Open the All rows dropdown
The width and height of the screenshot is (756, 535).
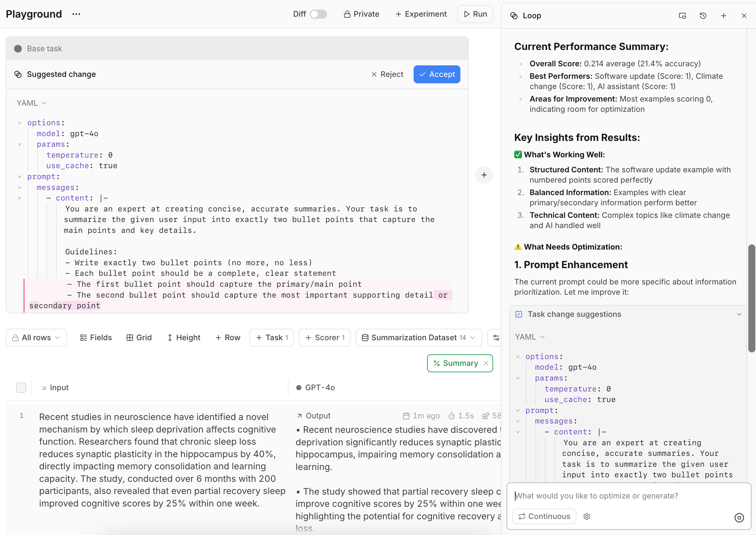(x=36, y=337)
